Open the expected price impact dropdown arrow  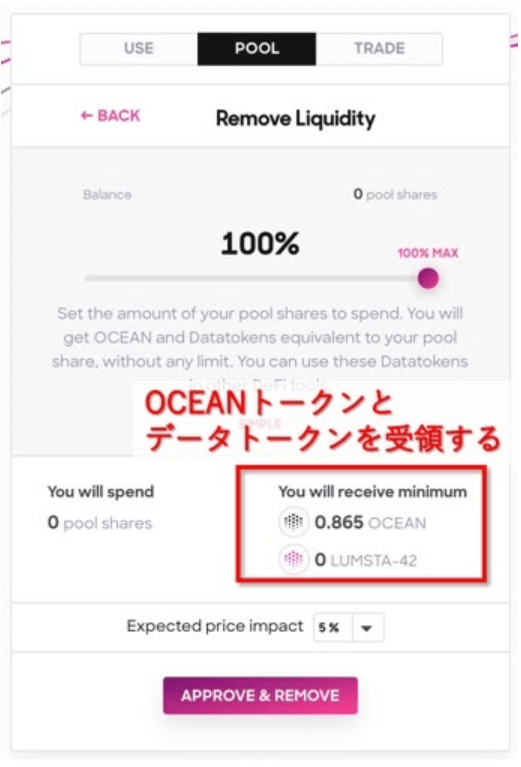(x=367, y=628)
